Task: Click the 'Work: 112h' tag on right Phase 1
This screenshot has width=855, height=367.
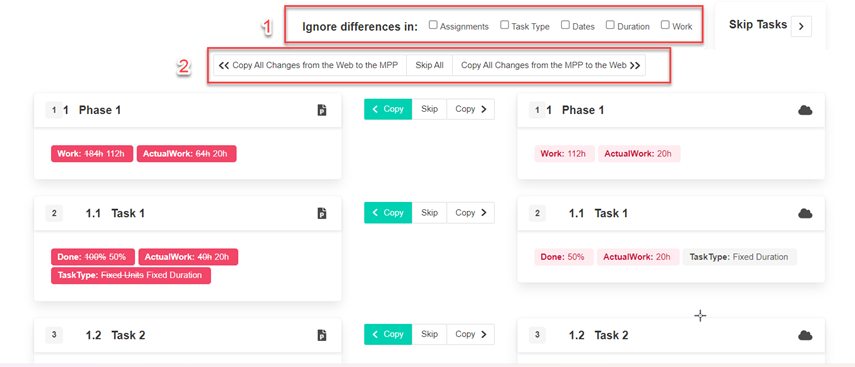Action: 564,154
